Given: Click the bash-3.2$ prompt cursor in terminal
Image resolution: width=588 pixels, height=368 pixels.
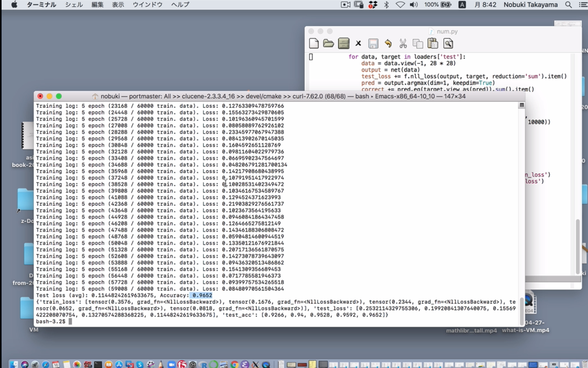Looking at the screenshot, I should [70, 321].
